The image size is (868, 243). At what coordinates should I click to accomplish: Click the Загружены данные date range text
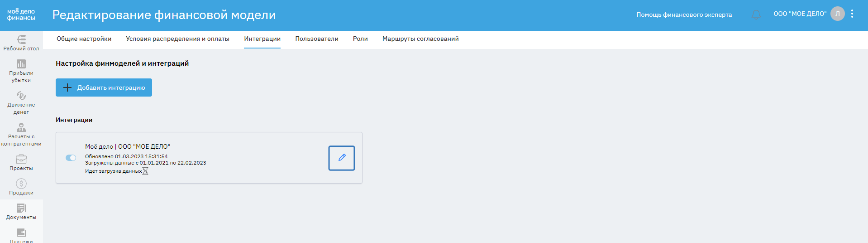pos(145,163)
